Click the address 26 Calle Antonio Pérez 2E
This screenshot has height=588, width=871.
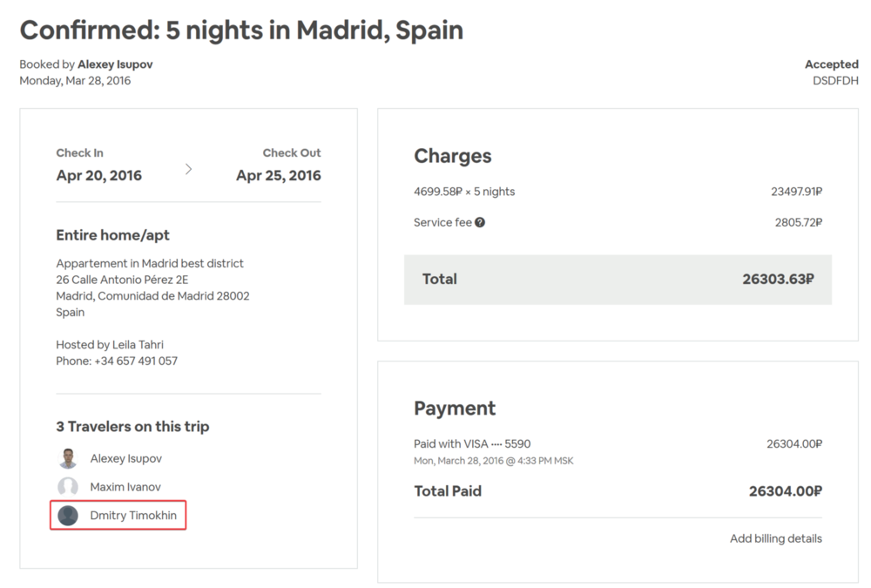[x=122, y=280]
